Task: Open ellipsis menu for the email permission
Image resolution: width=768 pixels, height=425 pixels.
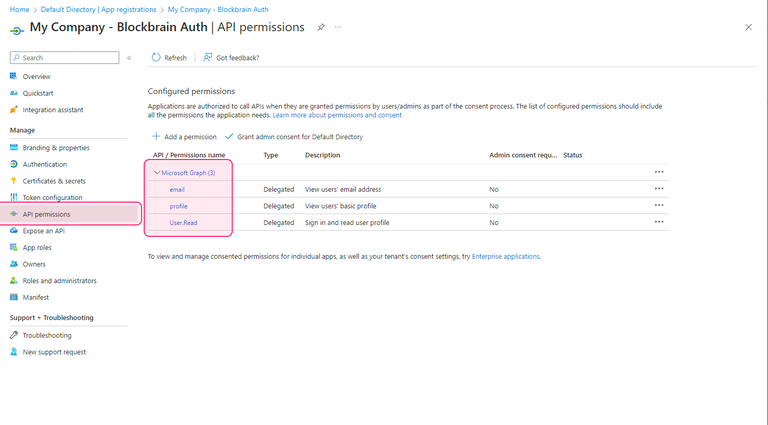Action: coord(658,188)
